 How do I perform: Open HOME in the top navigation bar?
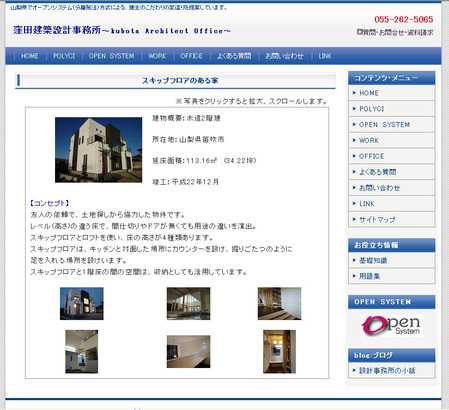tap(30, 56)
